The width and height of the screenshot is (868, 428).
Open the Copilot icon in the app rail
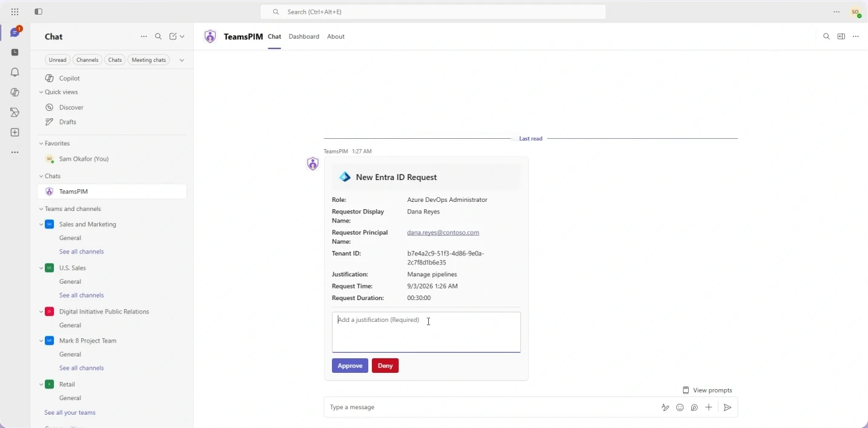click(15, 92)
